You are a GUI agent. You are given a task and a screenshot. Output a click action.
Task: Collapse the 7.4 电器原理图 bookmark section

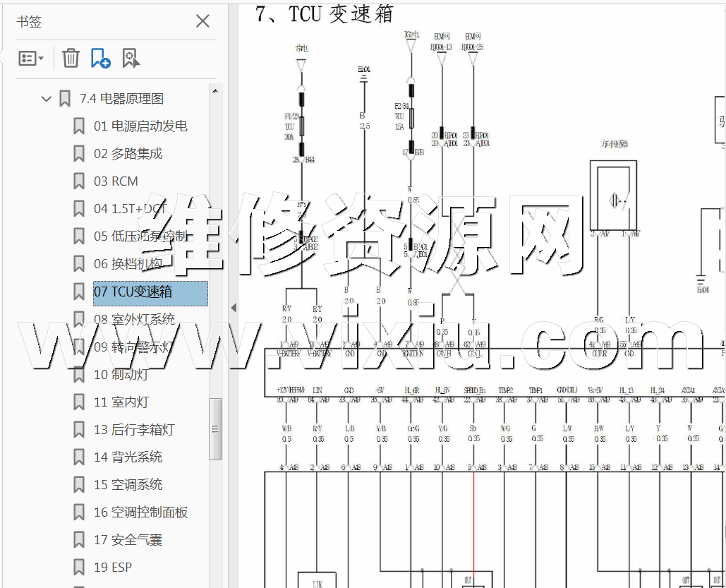(47, 99)
